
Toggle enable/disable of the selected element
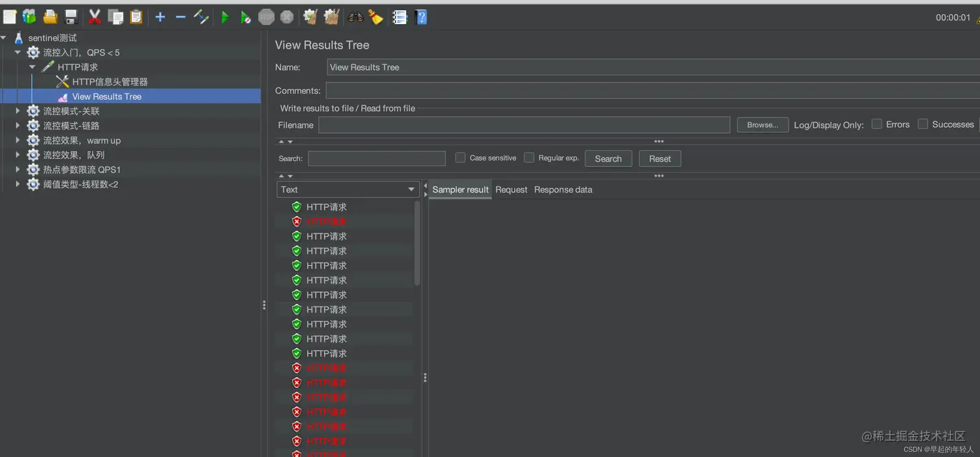tap(201, 18)
